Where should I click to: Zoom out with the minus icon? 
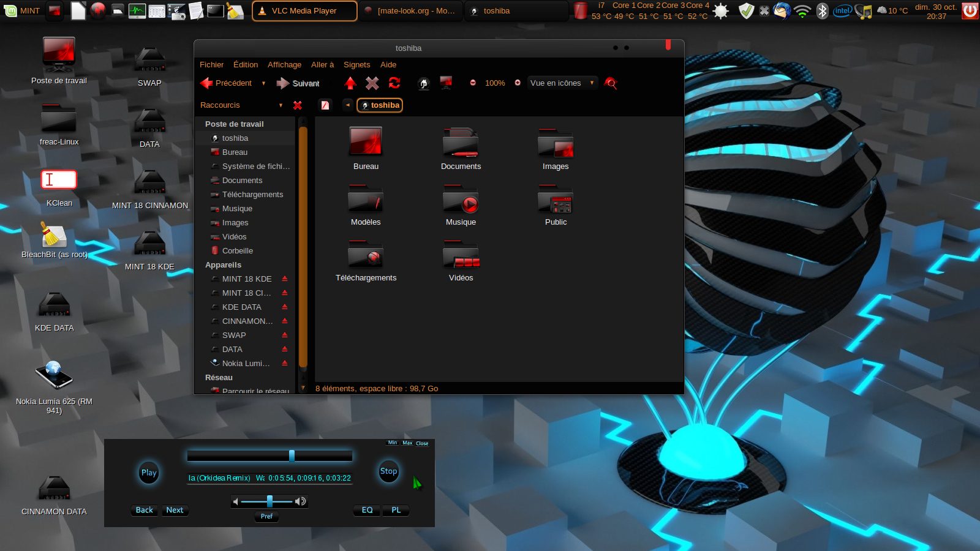[x=473, y=83]
